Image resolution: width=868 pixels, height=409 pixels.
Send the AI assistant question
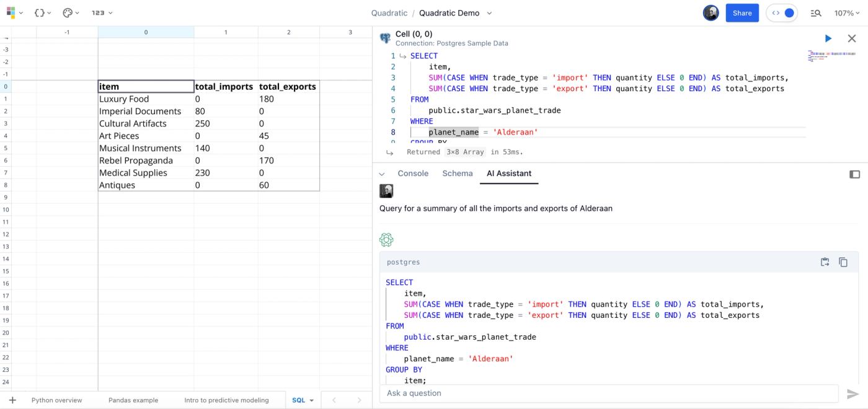click(853, 394)
